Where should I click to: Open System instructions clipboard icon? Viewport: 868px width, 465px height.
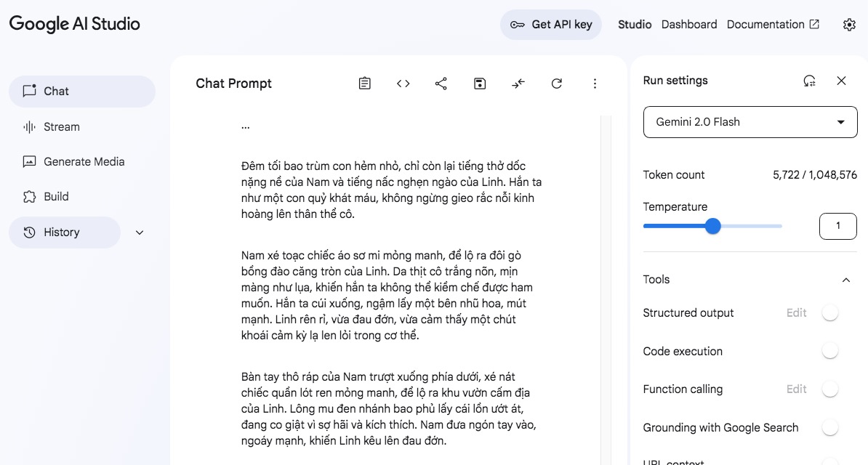pos(365,84)
